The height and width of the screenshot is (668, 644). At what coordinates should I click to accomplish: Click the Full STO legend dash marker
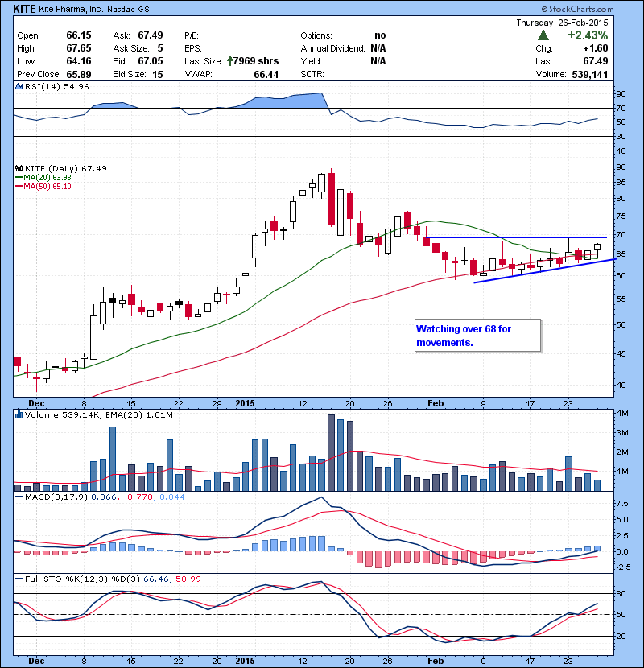[19, 579]
